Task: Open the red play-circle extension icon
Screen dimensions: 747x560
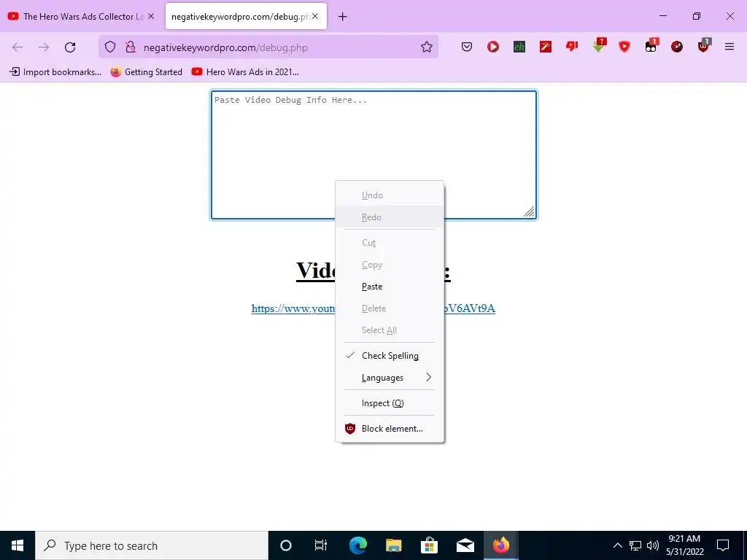Action: click(493, 47)
